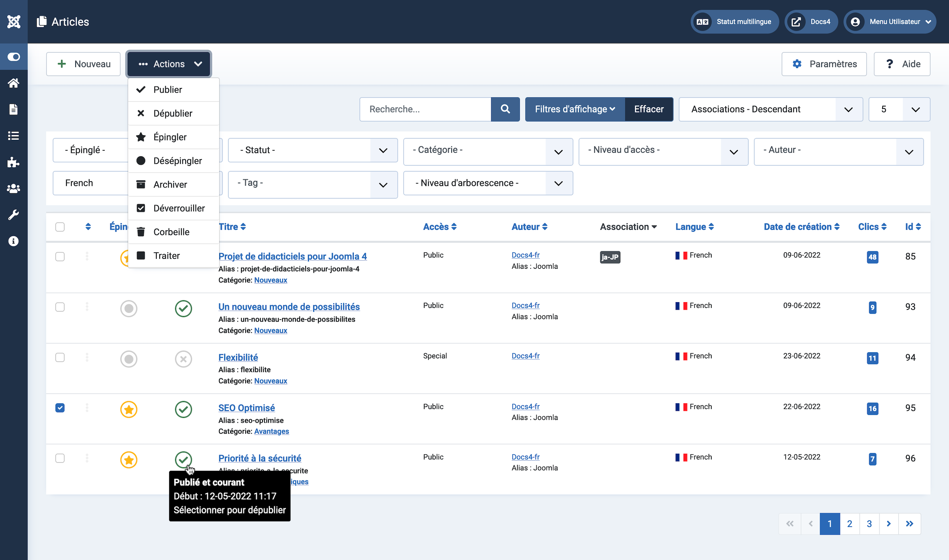This screenshot has width=949, height=560.
Task: Click the Recherche search input field
Action: [425, 110]
